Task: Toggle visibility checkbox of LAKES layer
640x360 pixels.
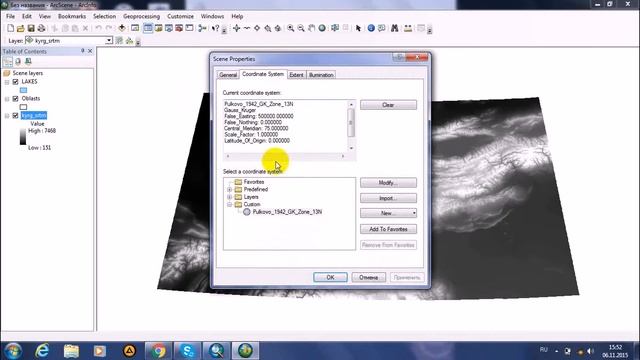Action: (16, 82)
